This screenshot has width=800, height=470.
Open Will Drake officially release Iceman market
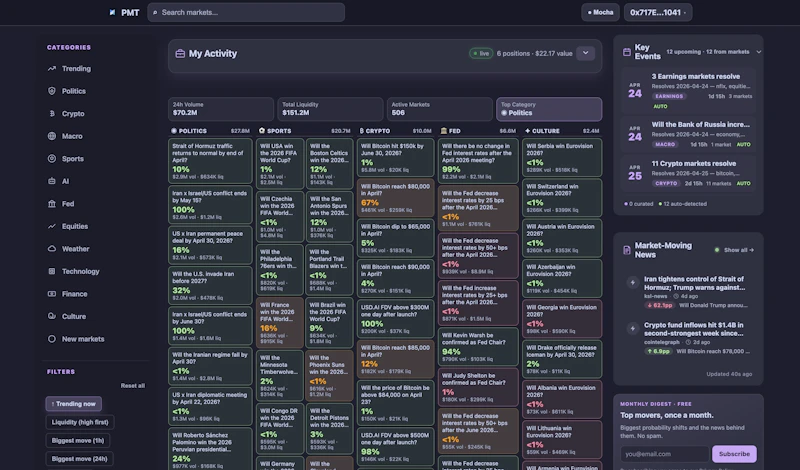tap(562, 359)
